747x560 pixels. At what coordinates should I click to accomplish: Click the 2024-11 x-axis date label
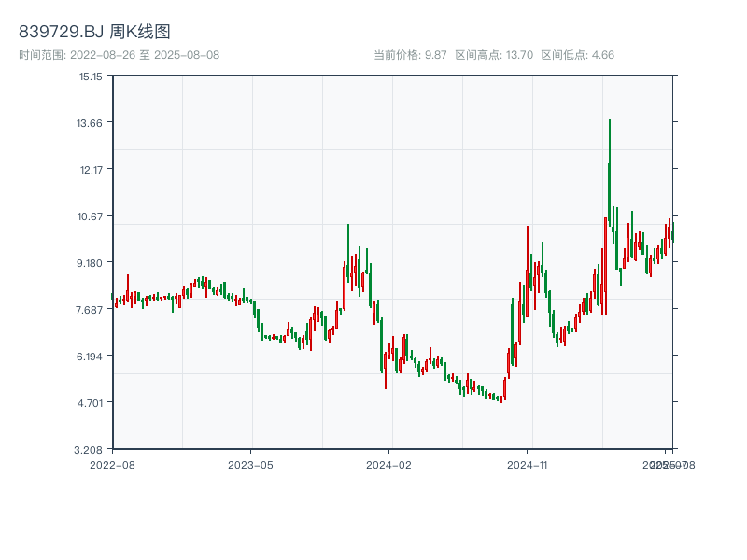coord(528,465)
